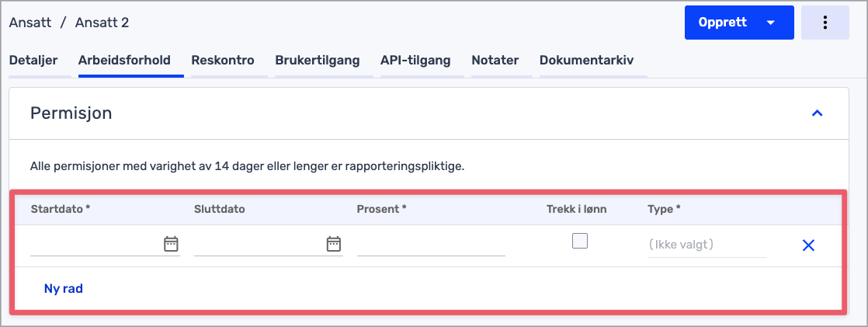Click into the Startdato date field

(x=93, y=244)
